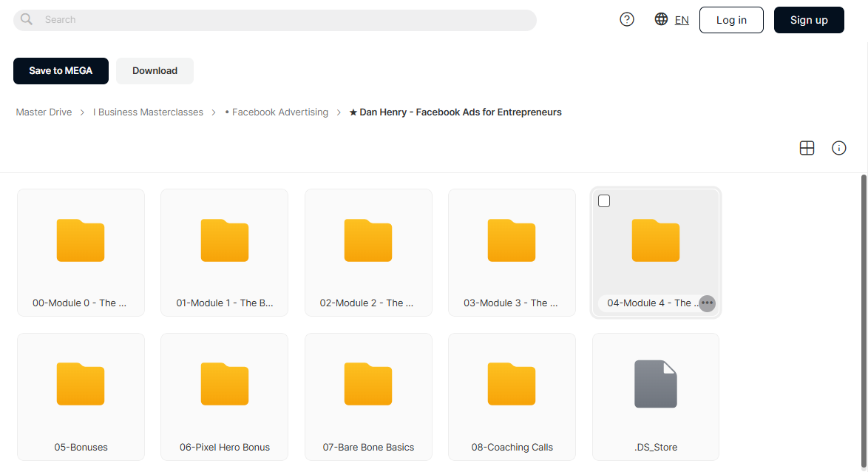Focus the Search input field
The image size is (868, 472).
click(275, 20)
